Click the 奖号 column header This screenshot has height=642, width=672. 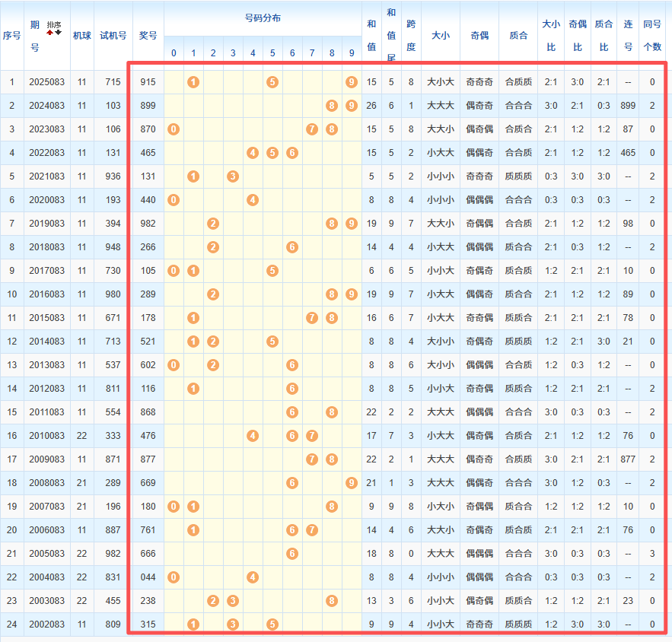[x=148, y=35]
